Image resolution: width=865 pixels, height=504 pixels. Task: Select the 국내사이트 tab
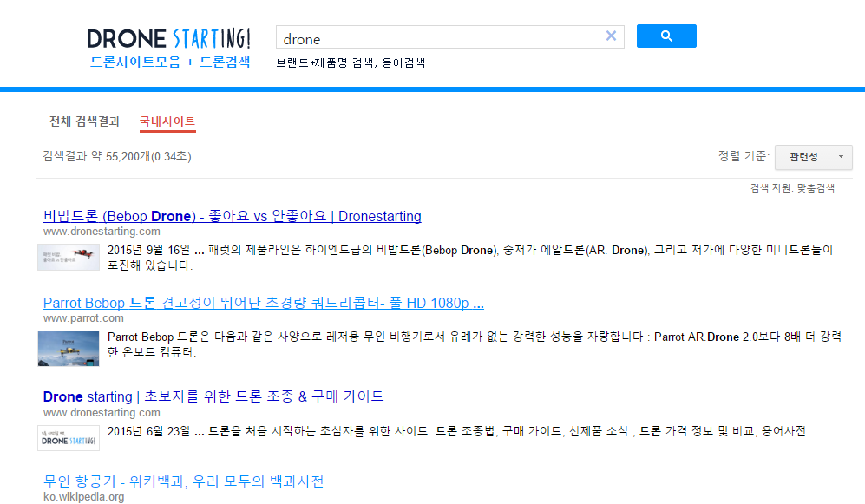[167, 121]
